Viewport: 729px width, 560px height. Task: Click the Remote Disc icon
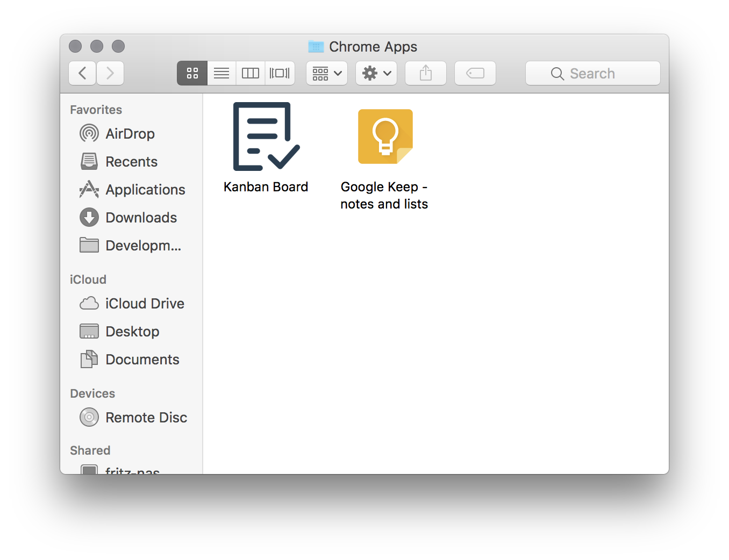89,417
